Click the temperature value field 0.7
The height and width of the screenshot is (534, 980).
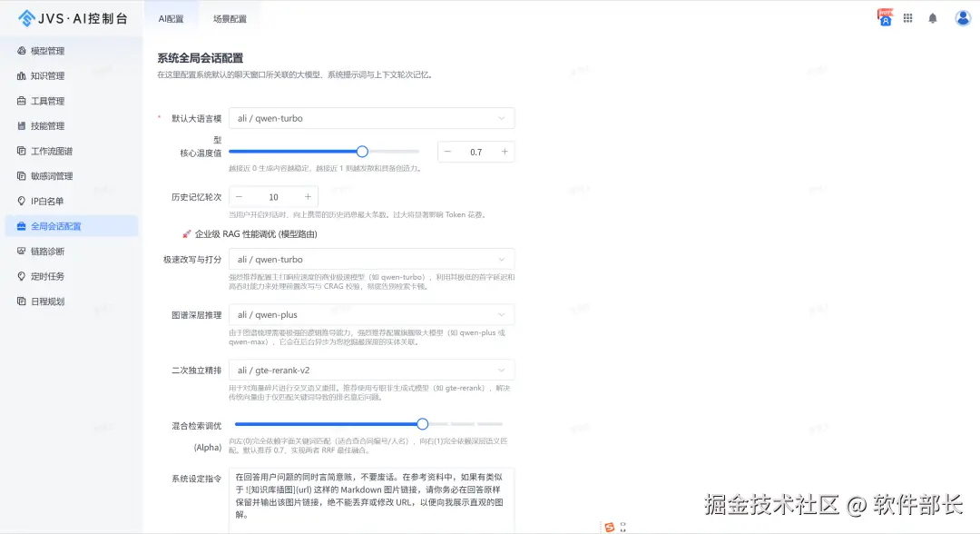coord(476,152)
